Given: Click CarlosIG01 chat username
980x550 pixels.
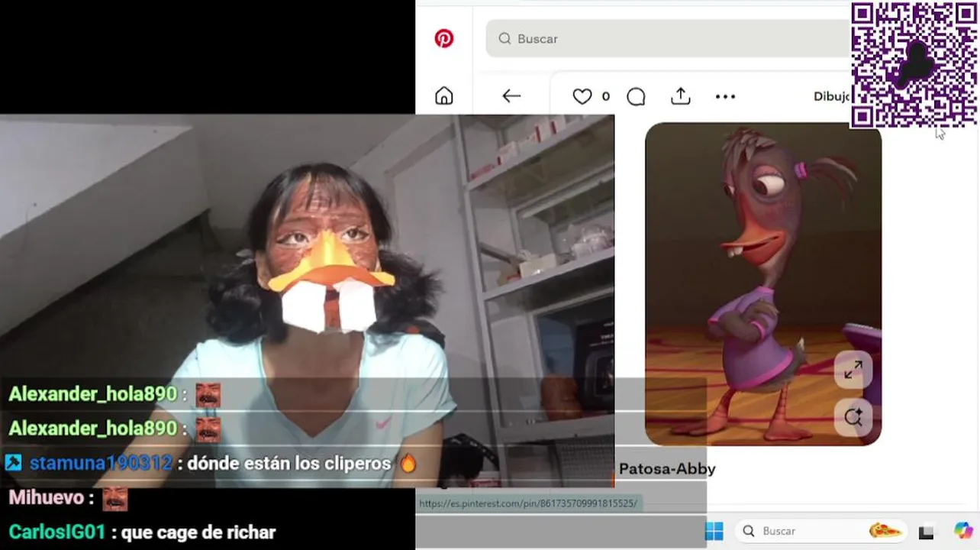Looking at the screenshot, I should 56,532.
